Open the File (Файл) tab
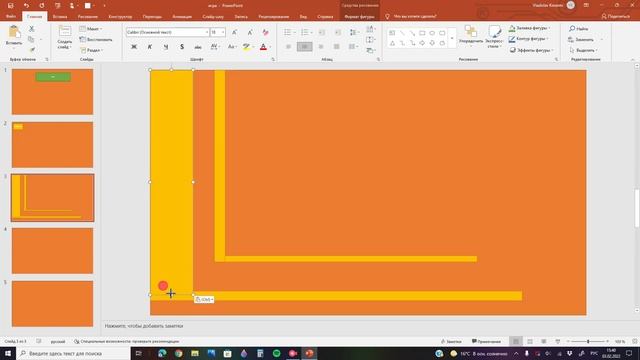Image resolution: width=640 pixels, height=360 pixels. click(11, 17)
